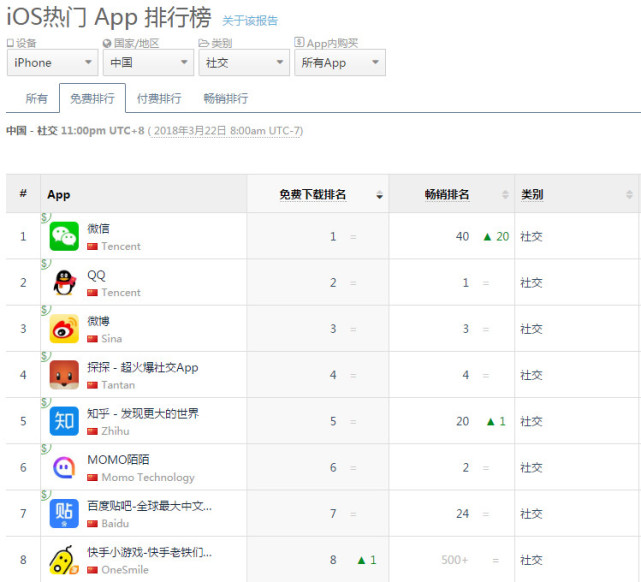This screenshot has height=582, width=641.
Task: Open the Kuaishou mini-games app icon
Action: coord(64,560)
